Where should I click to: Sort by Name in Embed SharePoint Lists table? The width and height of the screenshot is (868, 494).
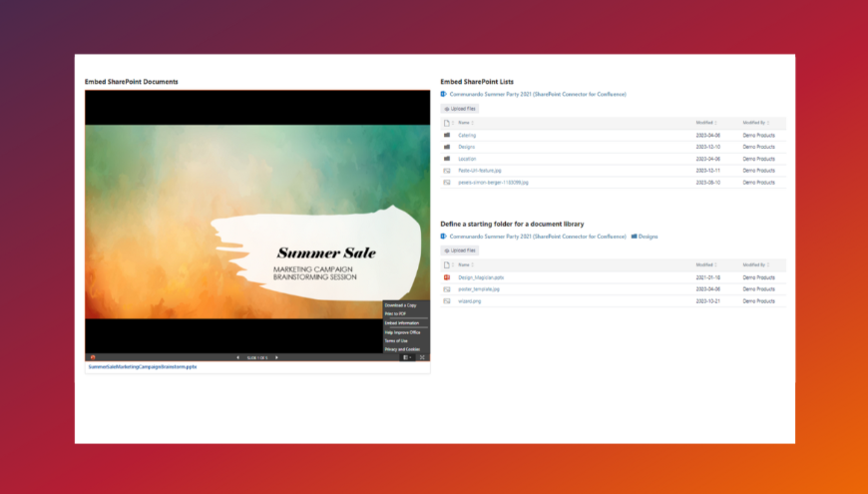coord(466,123)
